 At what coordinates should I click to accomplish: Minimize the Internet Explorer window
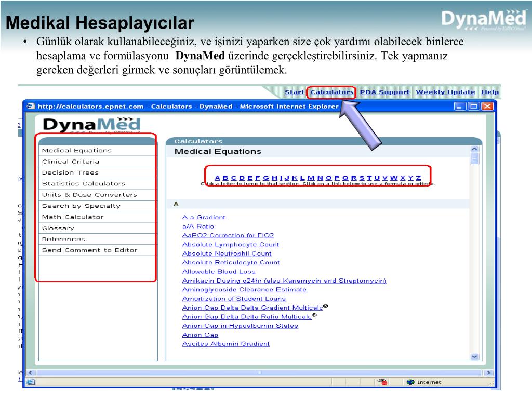click(x=460, y=107)
